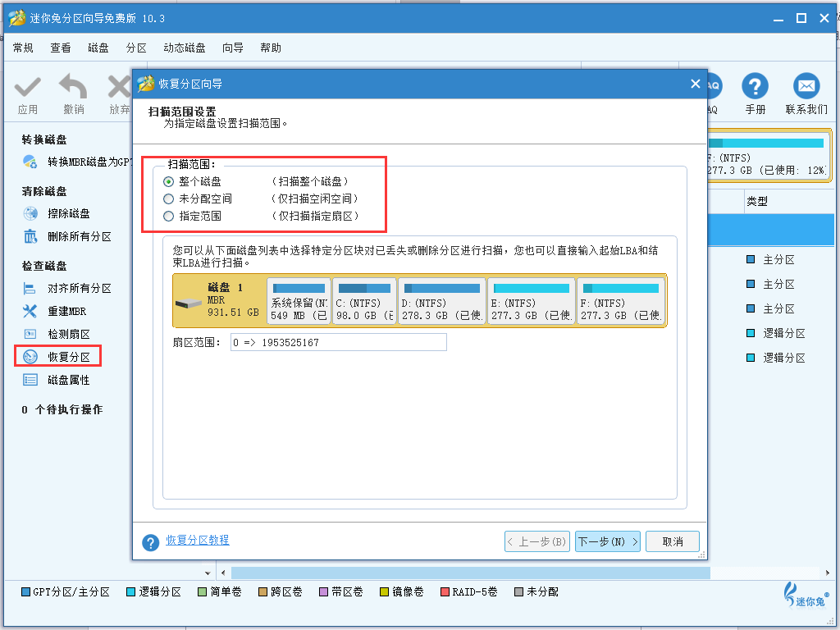
Task: Click the 带区卷 legend purple swatch
Action: (323, 592)
